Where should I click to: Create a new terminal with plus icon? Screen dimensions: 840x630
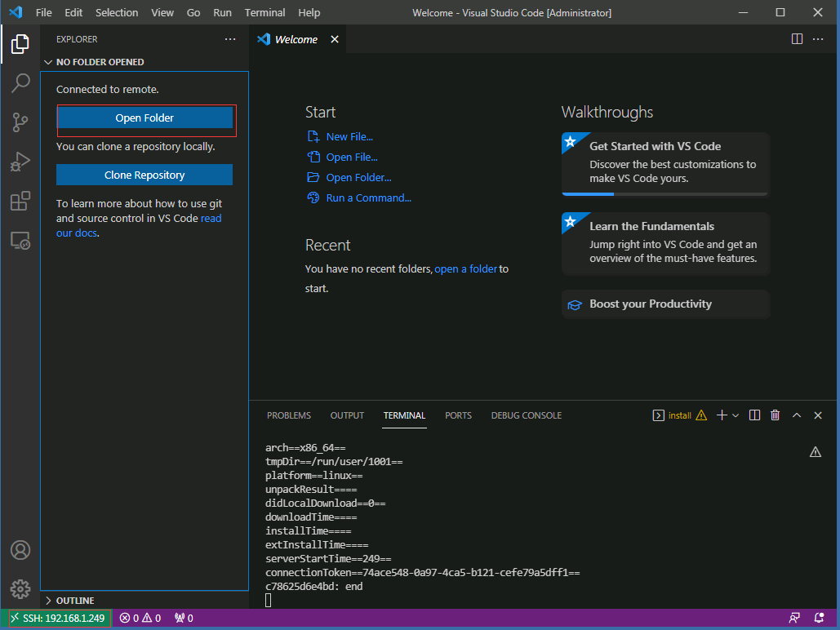[x=722, y=415]
